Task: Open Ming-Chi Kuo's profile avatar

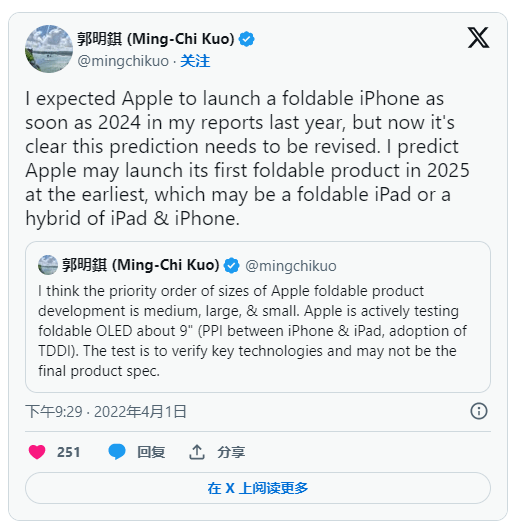Action: (49, 49)
